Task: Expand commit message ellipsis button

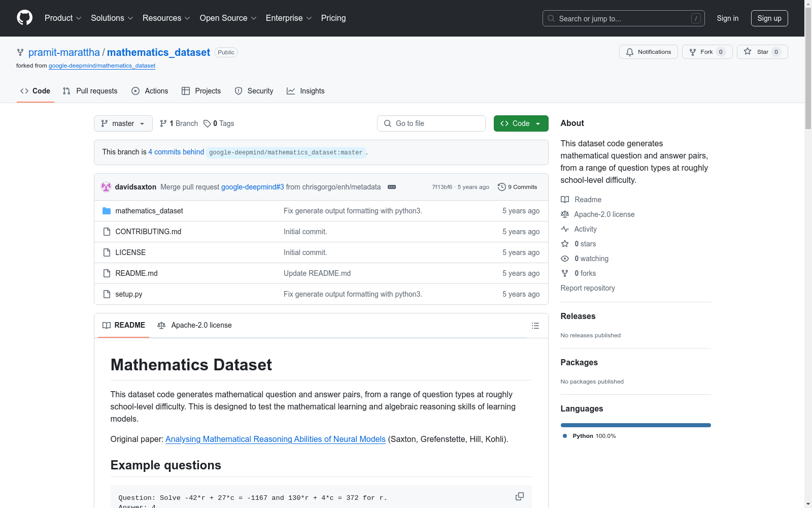Action: pos(392,187)
